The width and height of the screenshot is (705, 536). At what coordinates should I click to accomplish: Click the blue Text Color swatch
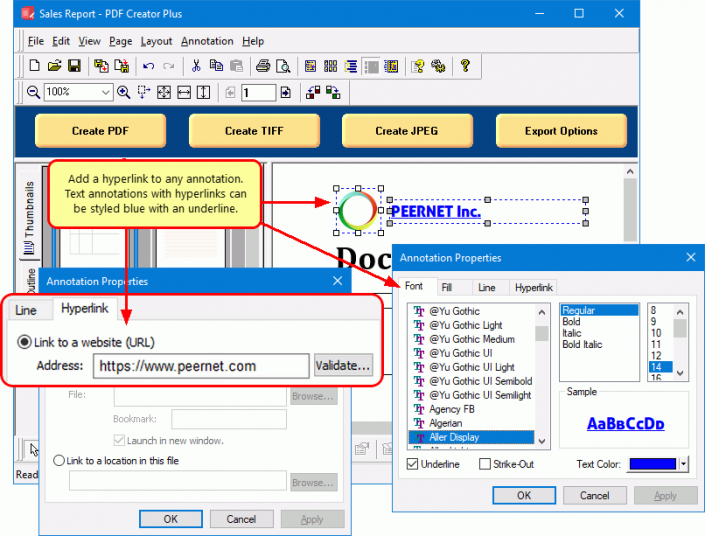click(x=653, y=464)
